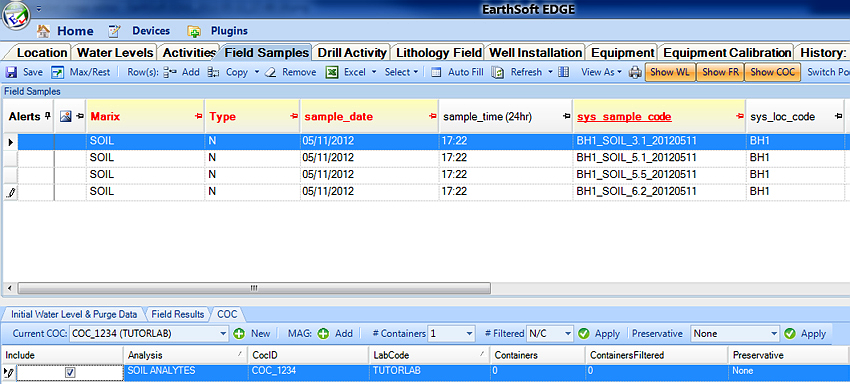This screenshot has width=850, height=384.
Task: Open the View As dropdown
Action: point(602,72)
